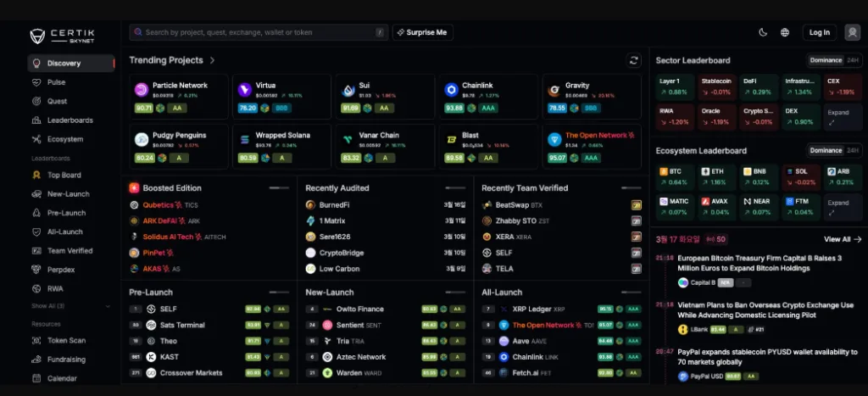Open the user avatar icon

[852, 32]
